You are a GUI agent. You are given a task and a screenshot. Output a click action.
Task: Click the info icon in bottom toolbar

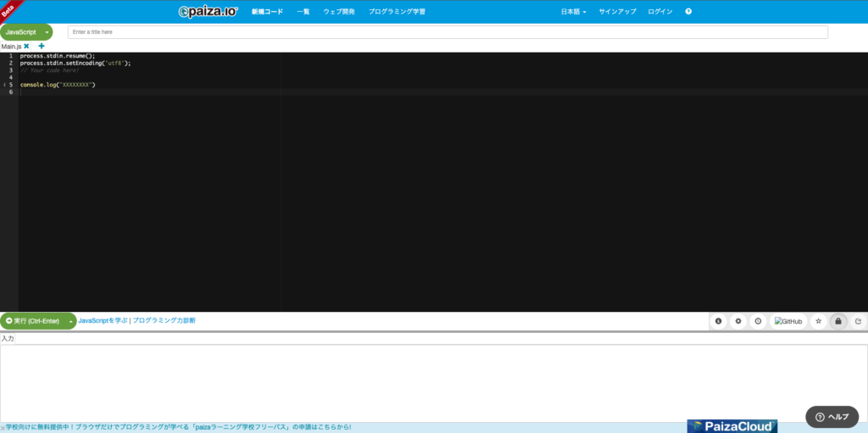click(719, 321)
